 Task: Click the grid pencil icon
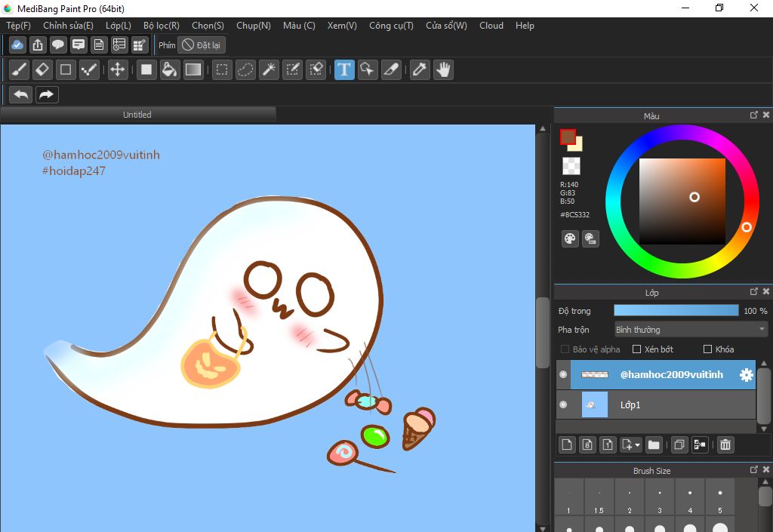point(140,45)
